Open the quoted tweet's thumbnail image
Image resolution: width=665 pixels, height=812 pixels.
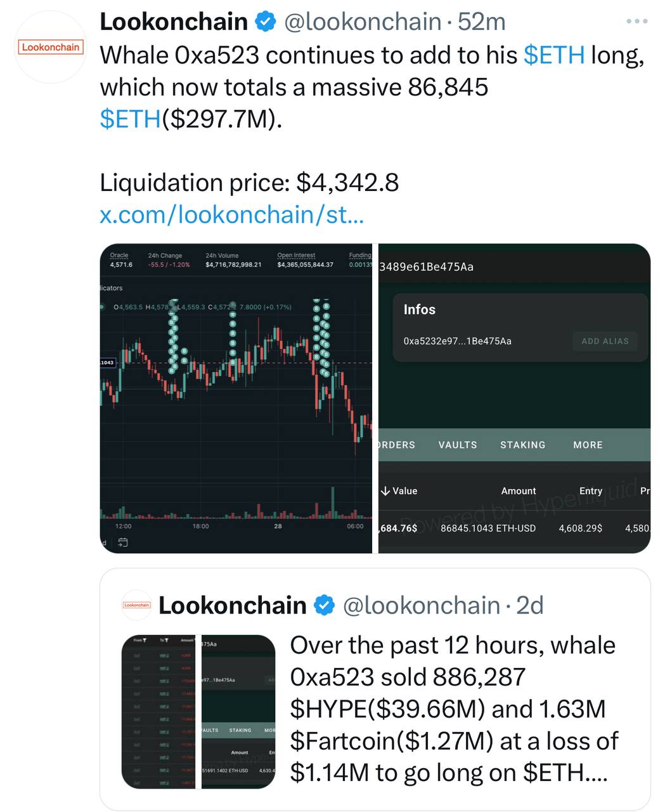[x=198, y=711]
